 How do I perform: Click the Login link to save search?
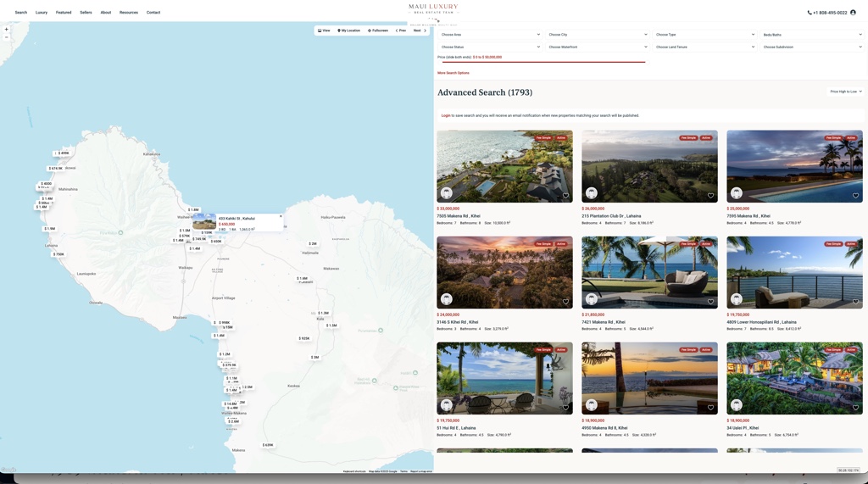(x=446, y=115)
